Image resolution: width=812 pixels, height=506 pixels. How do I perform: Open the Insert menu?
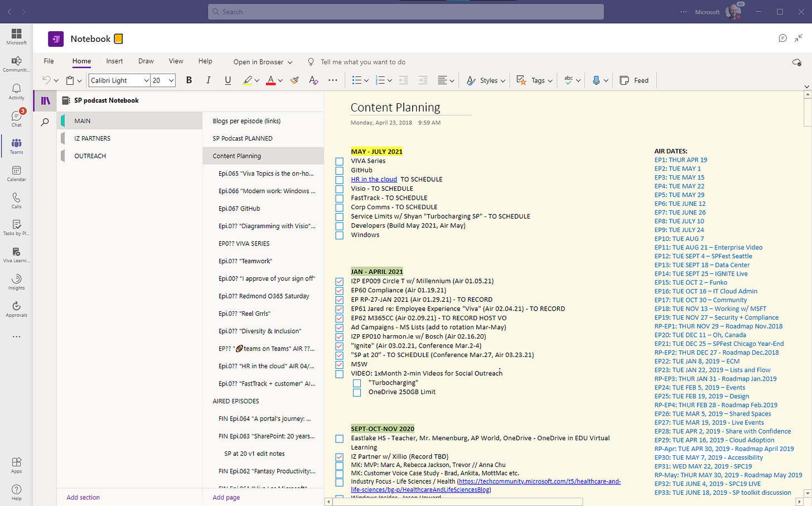pos(114,61)
